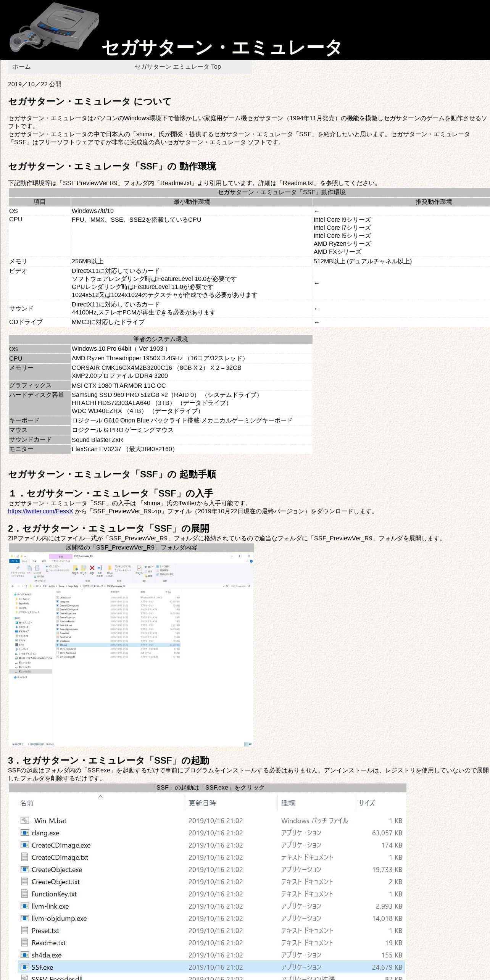Click the FunctionKey.txt document icon in large list
The height and width of the screenshot is (980, 490).
coord(24,894)
